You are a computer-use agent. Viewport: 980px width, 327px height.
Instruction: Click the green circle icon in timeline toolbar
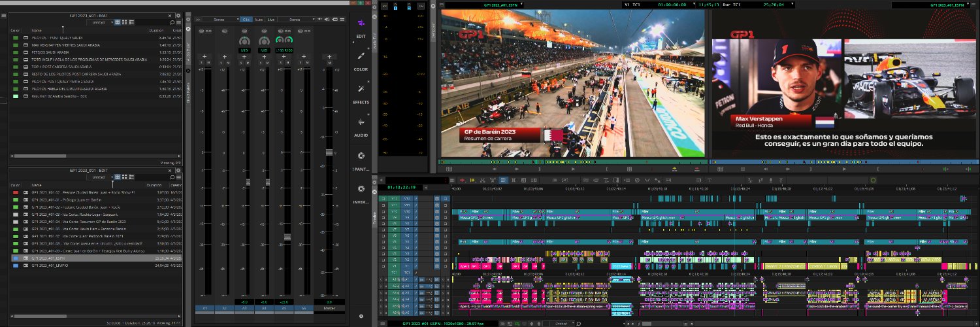point(873,180)
